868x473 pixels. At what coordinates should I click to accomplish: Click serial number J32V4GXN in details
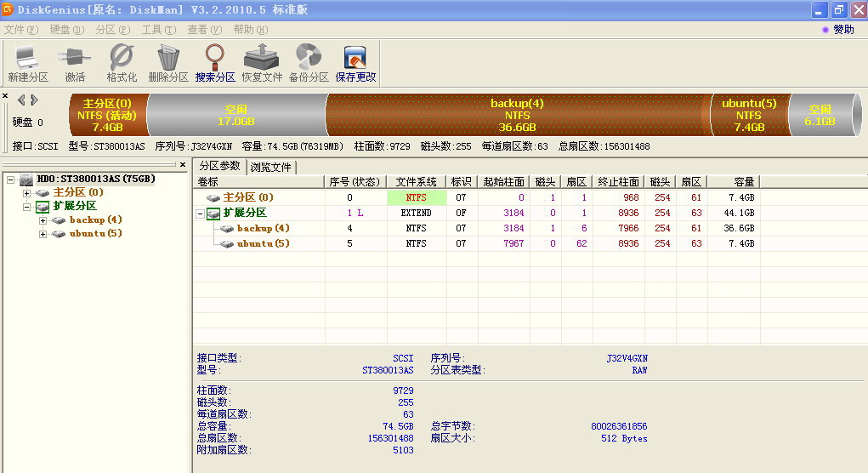627,358
